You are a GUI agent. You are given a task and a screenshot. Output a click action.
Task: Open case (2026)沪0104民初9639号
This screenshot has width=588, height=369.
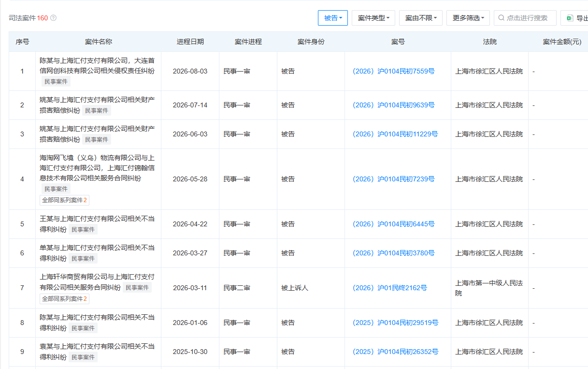[x=393, y=105]
